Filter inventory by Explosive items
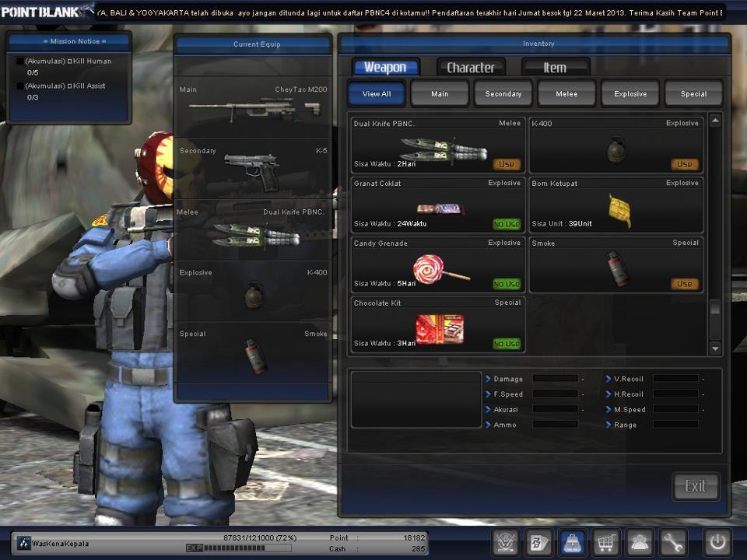This screenshot has width=747, height=560. pos(630,93)
